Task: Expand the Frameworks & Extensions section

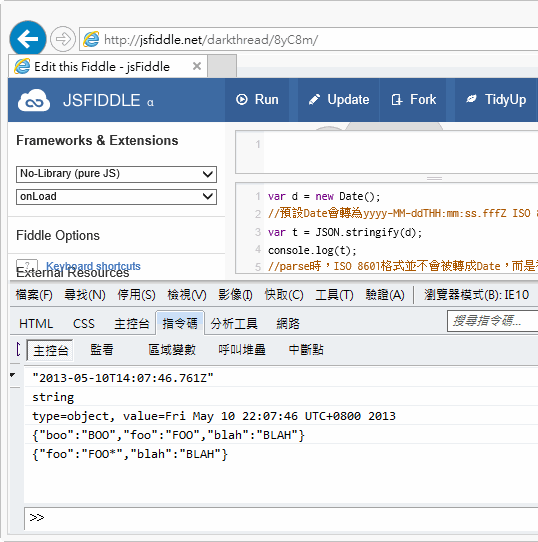Action: click(x=97, y=140)
